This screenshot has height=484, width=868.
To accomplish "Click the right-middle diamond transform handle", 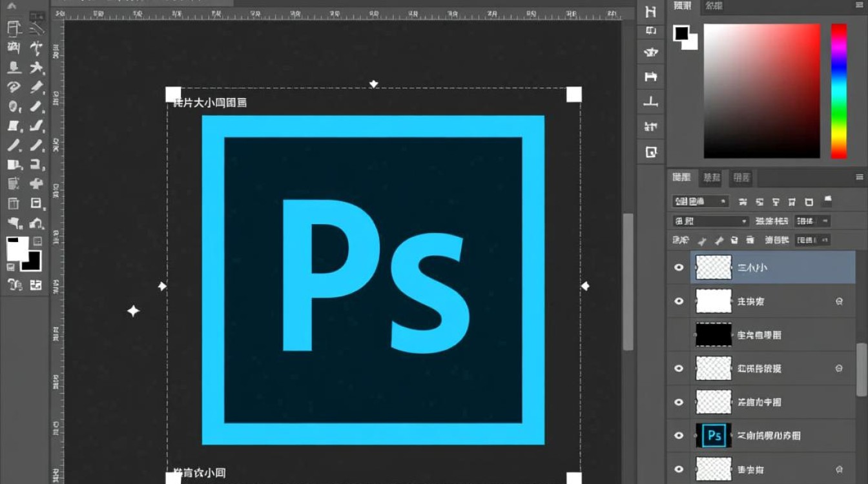I will [585, 286].
